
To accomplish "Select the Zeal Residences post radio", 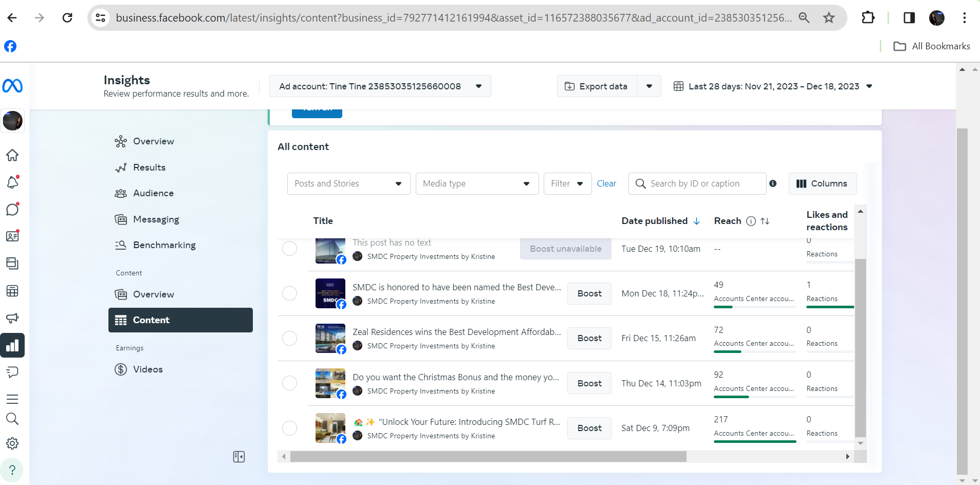I will [290, 338].
